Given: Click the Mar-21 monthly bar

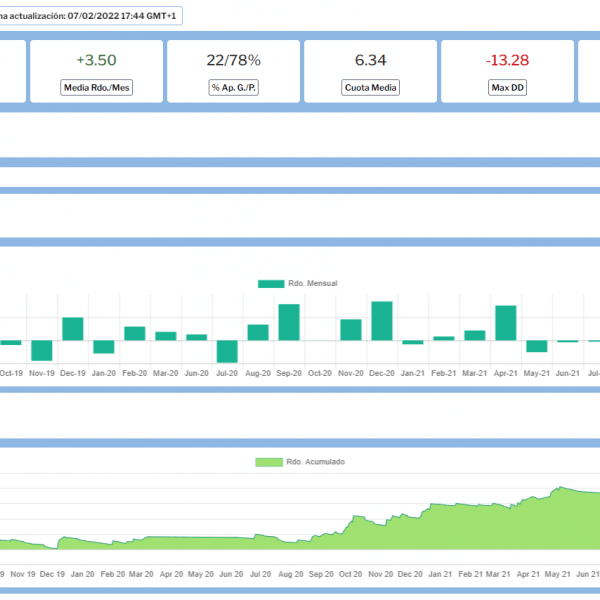Looking at the screenshot, I should [475, 335].
